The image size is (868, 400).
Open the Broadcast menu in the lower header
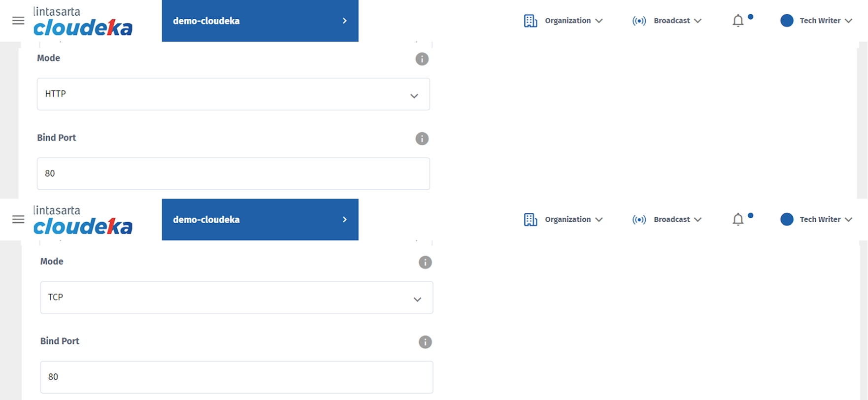click(x=667, y=219)
